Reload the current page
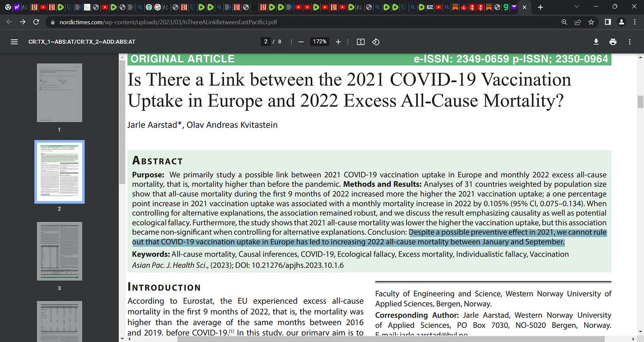The image size is (644, 342). 36,22
